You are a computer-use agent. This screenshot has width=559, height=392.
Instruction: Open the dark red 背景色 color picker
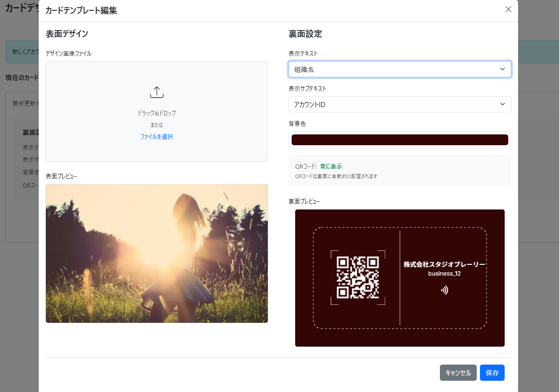point(399,140)
